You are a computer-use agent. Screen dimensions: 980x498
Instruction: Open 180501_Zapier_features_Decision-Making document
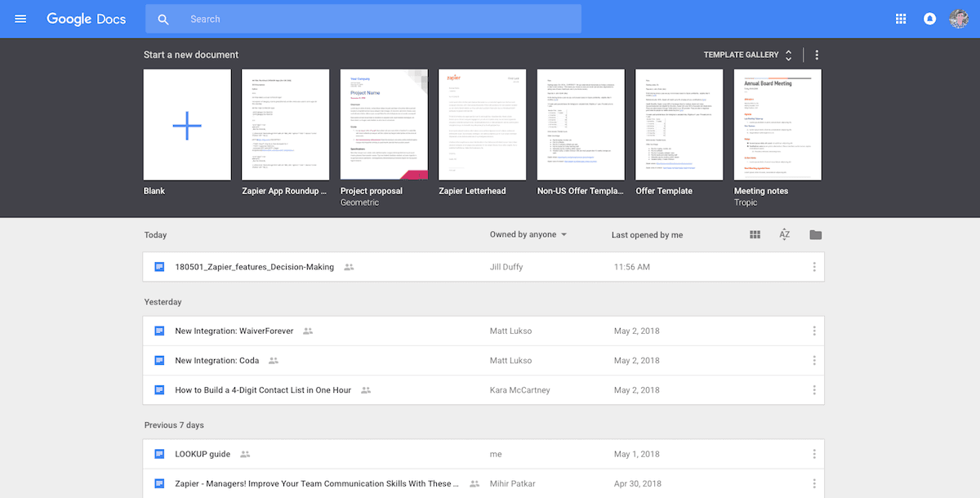click(x=254, y=267)
